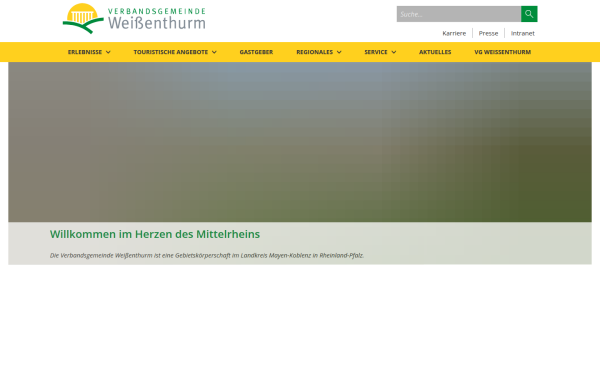This screenshot has width=600, height=375.
Task: Click the heading Willkommen im Herzen des Mittelrheins
Action: (155, 234)
